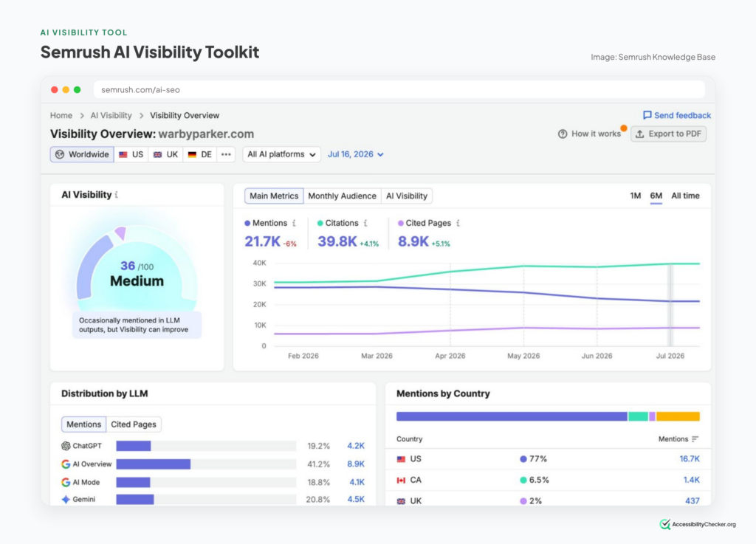
Task: Click the blue US segment of country bar
Action: pos(512,416)
